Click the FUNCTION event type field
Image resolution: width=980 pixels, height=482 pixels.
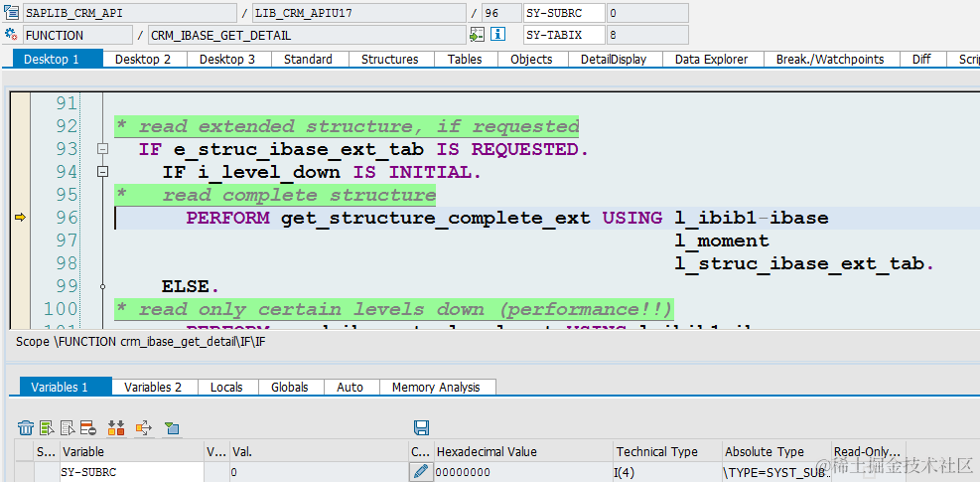(77, 35)
